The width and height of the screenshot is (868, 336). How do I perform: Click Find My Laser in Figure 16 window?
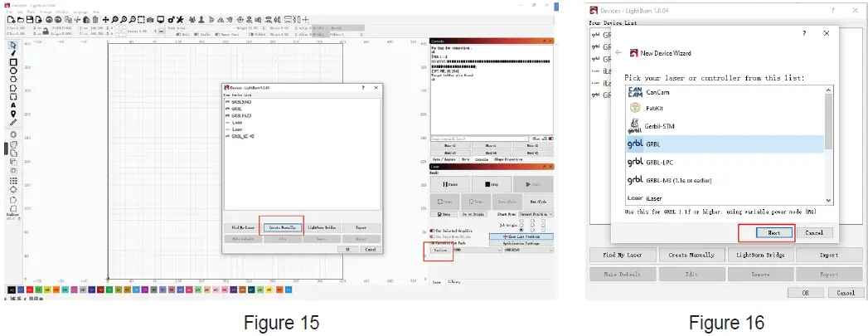click(x=623, y=256)
